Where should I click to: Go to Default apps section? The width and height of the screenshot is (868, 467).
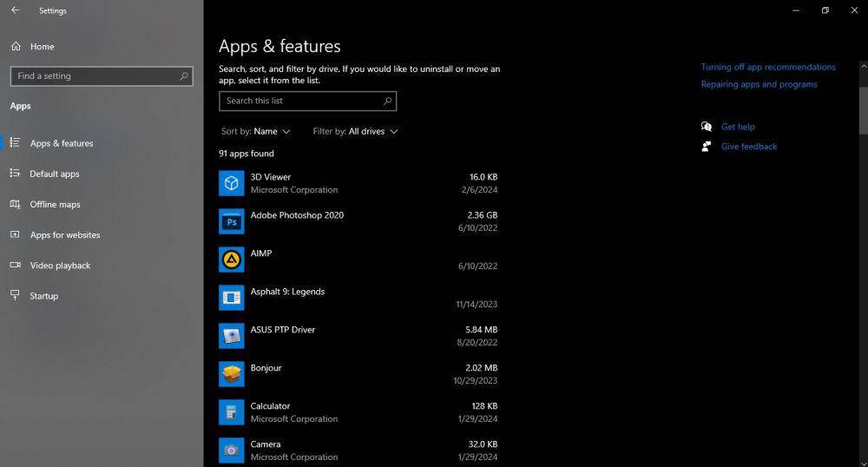[54, 174]
